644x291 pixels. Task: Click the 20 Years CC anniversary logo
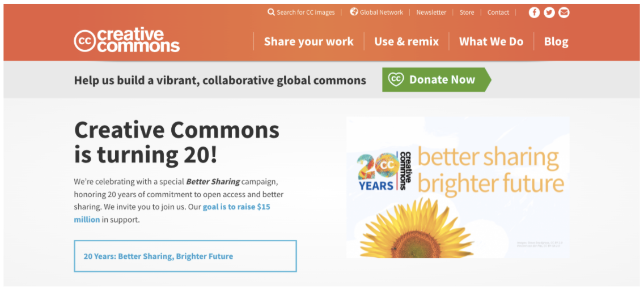(x=382, y=171)
